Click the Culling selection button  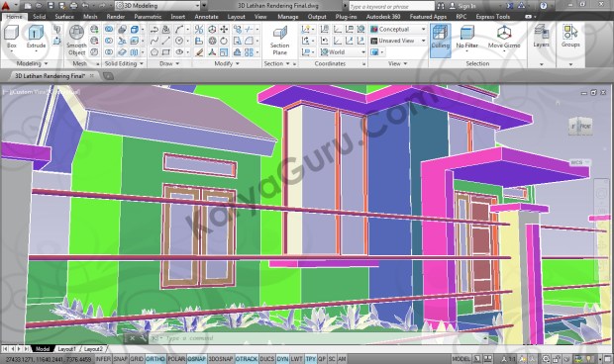(x=440, y=40)
